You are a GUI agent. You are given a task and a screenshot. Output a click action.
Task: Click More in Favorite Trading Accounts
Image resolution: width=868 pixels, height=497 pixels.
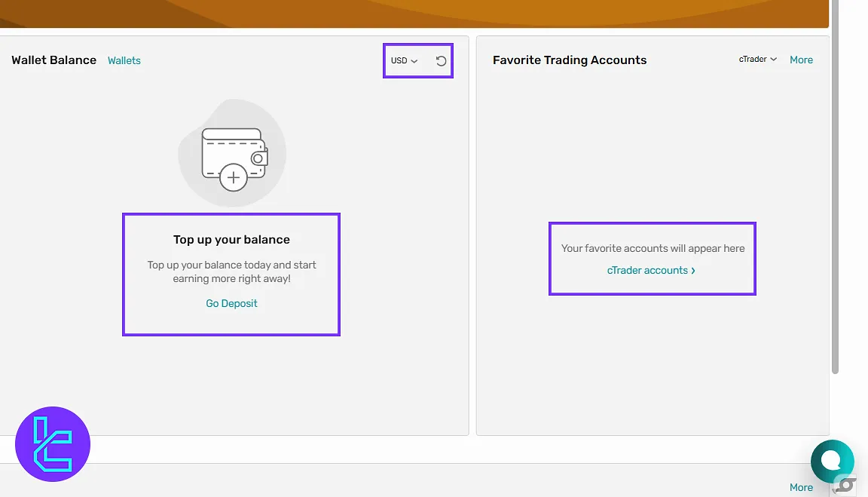click(801, 60)
